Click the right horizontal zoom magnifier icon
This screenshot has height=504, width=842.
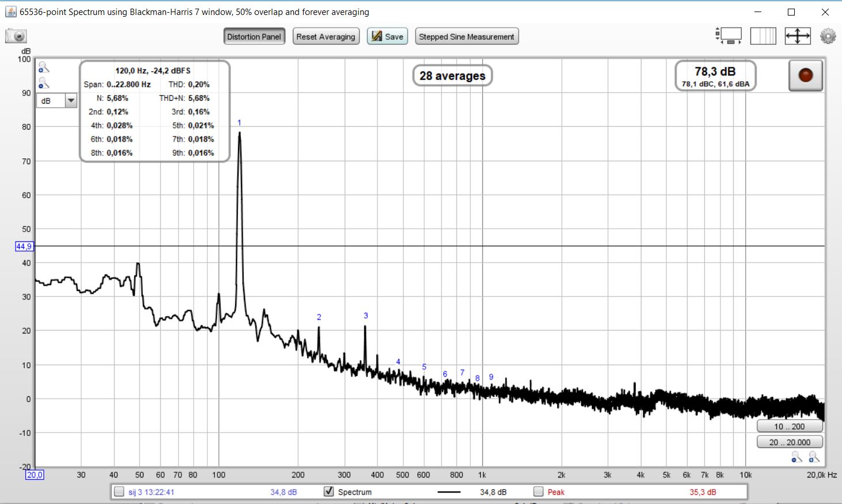click(x=814, y=457)
